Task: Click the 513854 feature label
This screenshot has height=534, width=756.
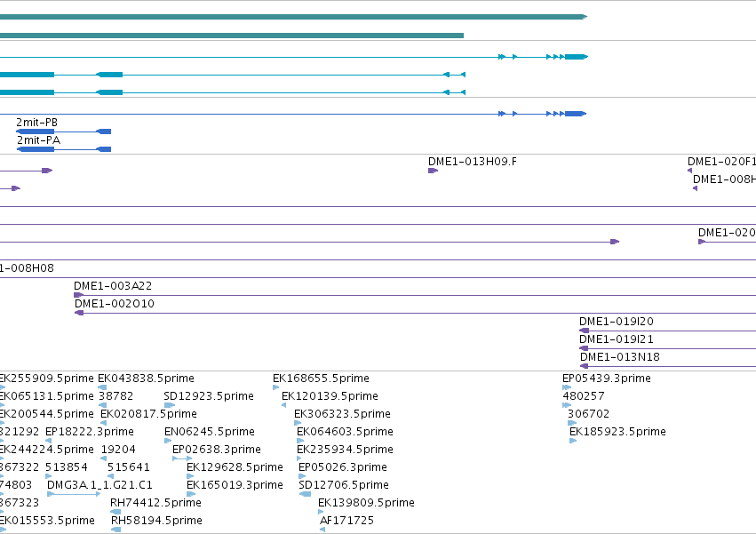Action: click(67, 467)
